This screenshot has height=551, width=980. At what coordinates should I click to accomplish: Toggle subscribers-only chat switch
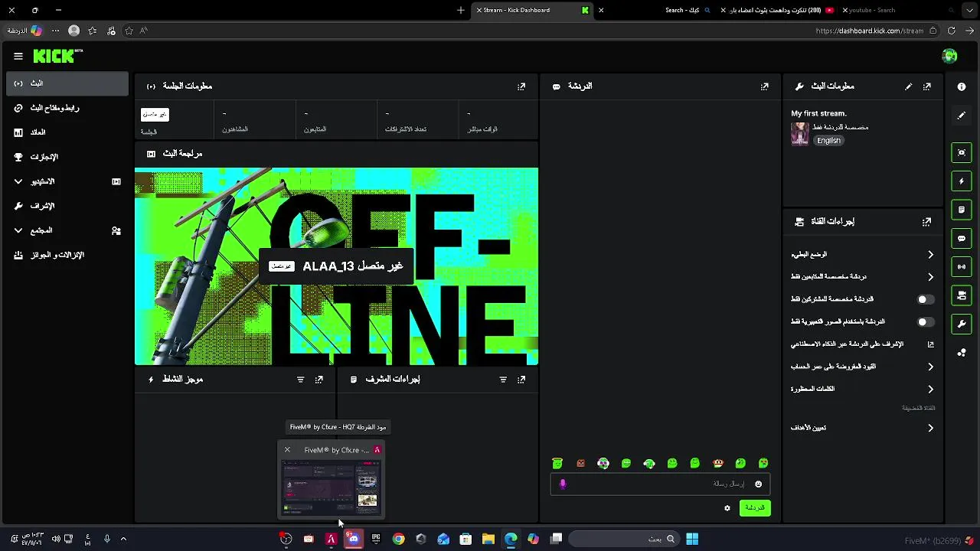926,299
